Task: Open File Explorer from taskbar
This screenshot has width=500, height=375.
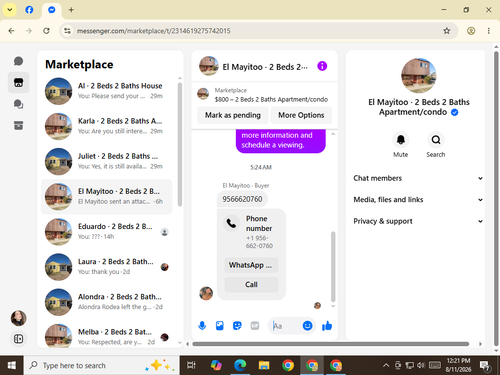Action: tap(264, 365)
